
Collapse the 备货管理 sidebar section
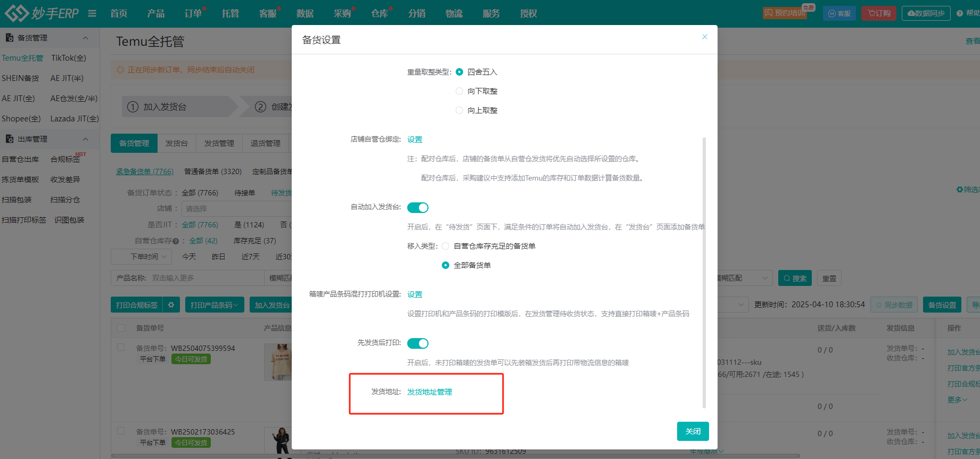[85, 38]
